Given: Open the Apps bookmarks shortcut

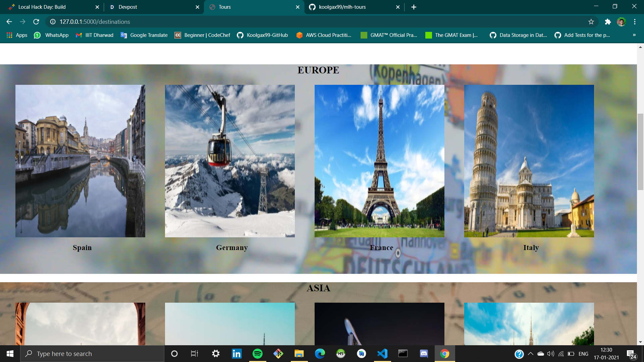Looking at the screenshot, I should coord(17,35).
